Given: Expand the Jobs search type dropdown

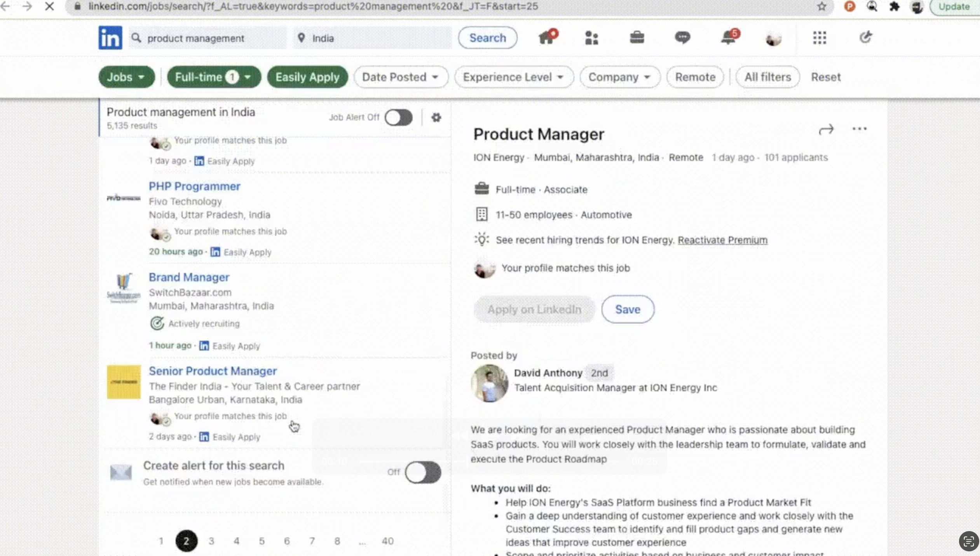Looking at the screenshot, I should tap(126, 77).
